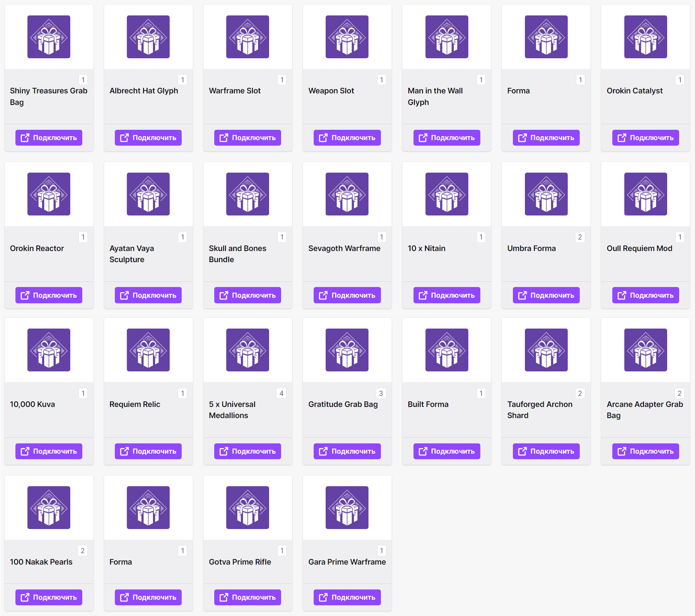695x616 pixels.
Task: Connect Skull and Bones Bundle with Подключить
Action: [x=248, y=295]
